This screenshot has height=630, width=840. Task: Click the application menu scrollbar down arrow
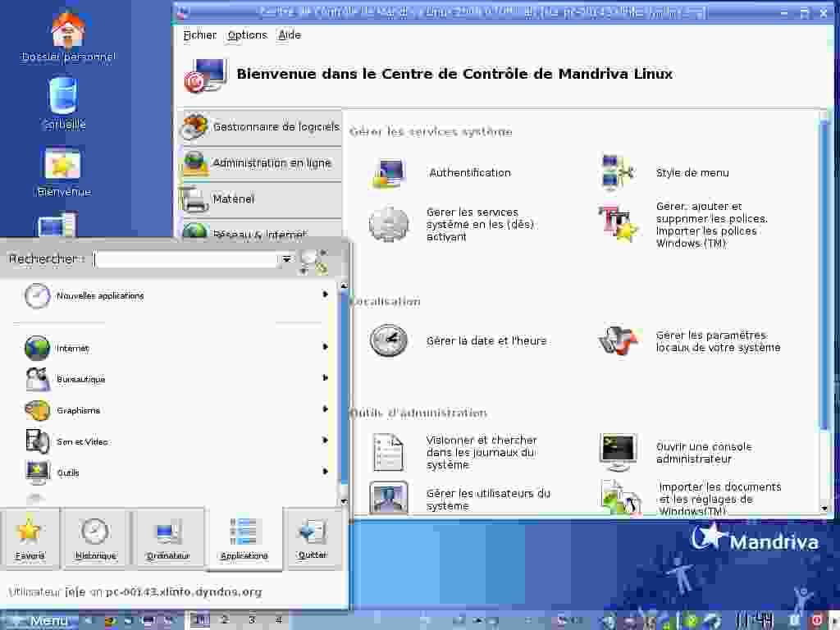tap(344, 501)
